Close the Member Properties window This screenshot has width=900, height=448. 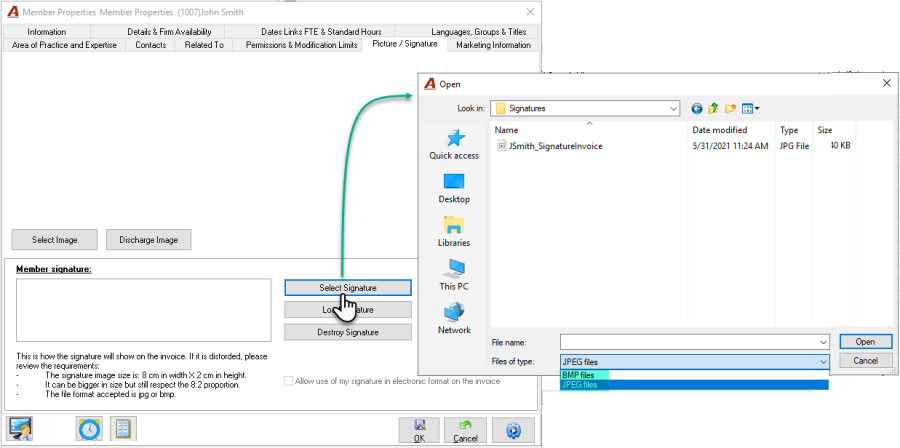point(531,12)
